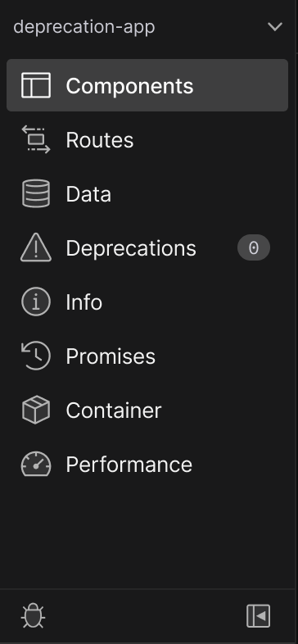Open the Info menu item
The width and height of the screenshot is (298, 644).
click(147, 302)
